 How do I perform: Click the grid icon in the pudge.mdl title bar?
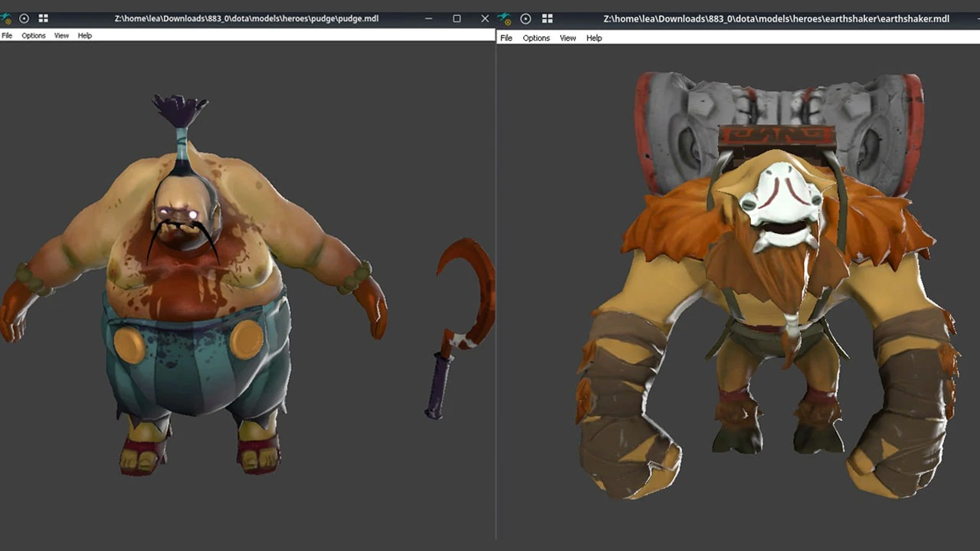[43, 18]
